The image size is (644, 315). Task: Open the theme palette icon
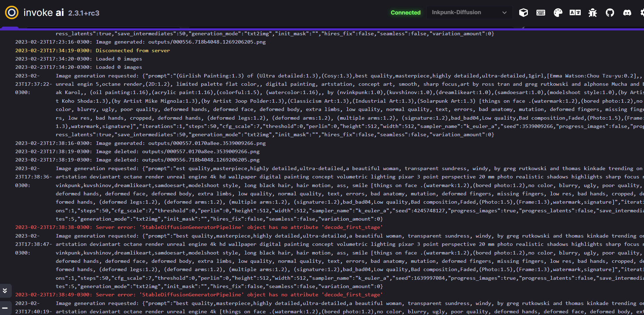coord(558,13)
